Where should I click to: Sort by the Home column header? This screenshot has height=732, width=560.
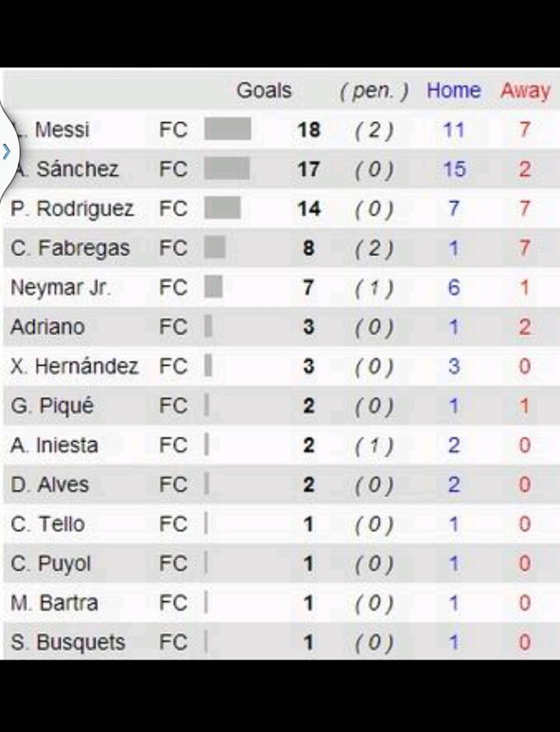click(x=453, y=91)
